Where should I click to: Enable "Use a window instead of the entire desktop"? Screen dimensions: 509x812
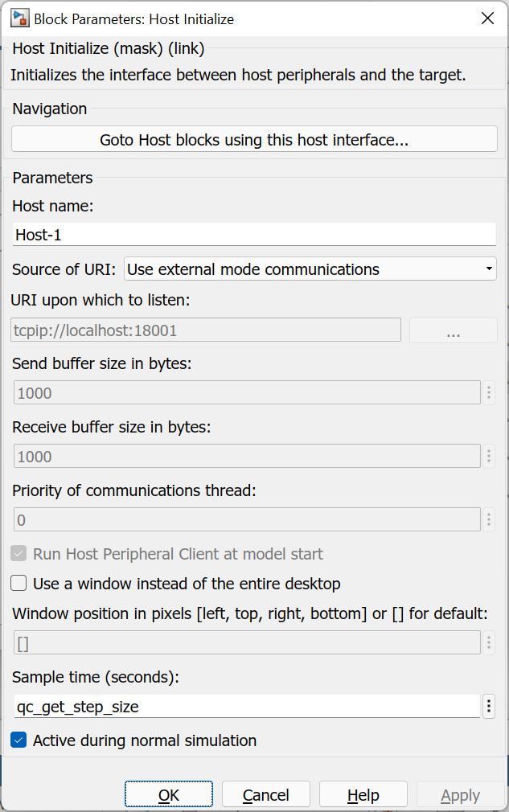coord(18,583)
